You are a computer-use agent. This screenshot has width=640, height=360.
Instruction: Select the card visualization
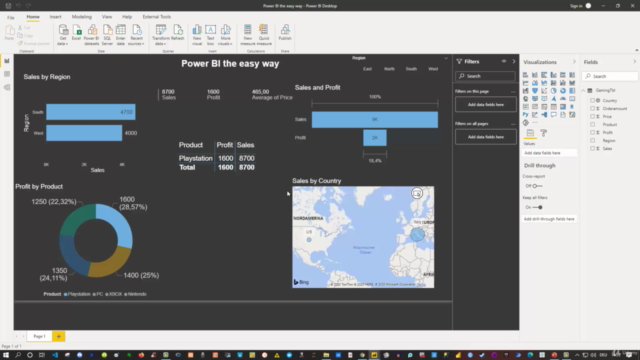tap(572, 98)
